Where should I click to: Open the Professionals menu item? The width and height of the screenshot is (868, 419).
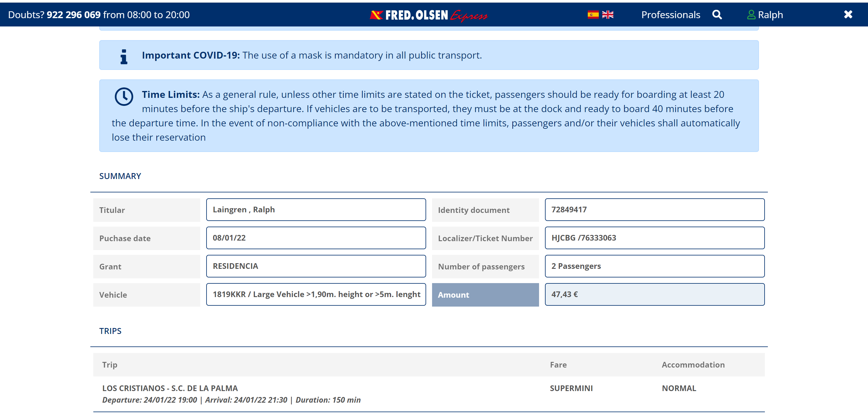point(671,15)
